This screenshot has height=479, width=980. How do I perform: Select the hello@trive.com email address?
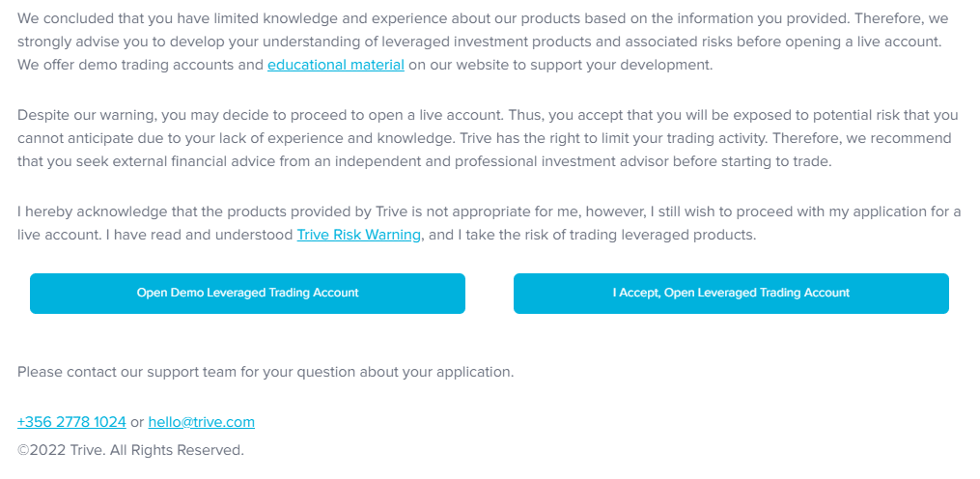[201, 422]
